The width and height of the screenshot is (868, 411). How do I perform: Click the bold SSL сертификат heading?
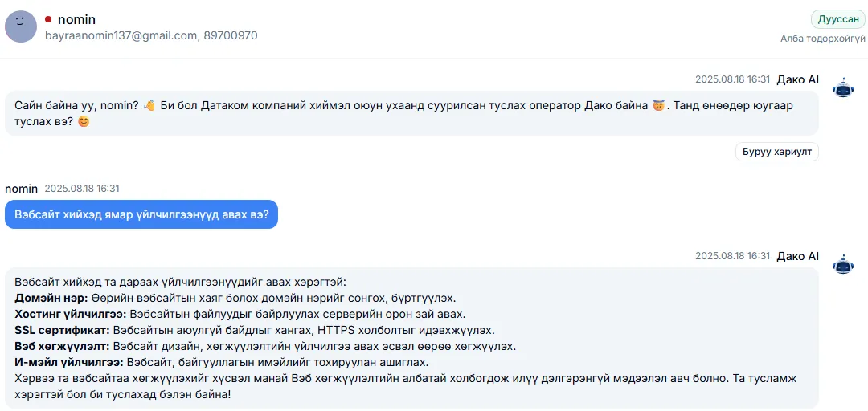[63, 331]
